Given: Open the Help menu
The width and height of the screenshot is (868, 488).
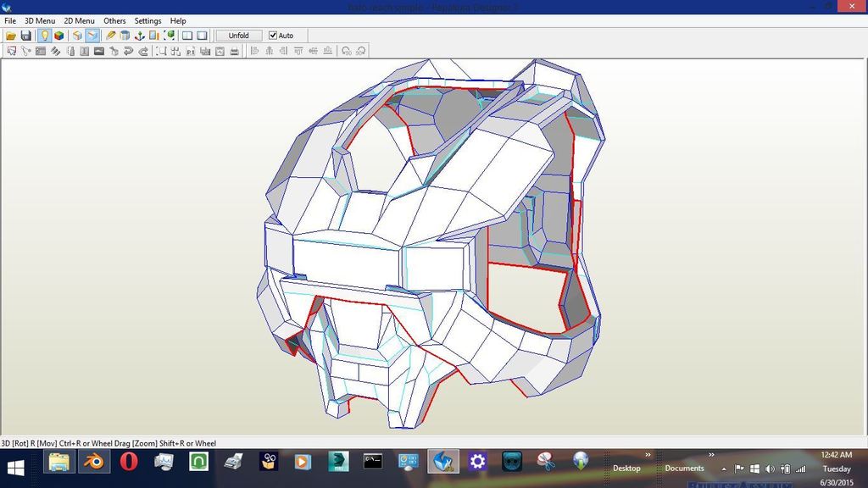Looking at the screenshot, I should coord(178,20).
